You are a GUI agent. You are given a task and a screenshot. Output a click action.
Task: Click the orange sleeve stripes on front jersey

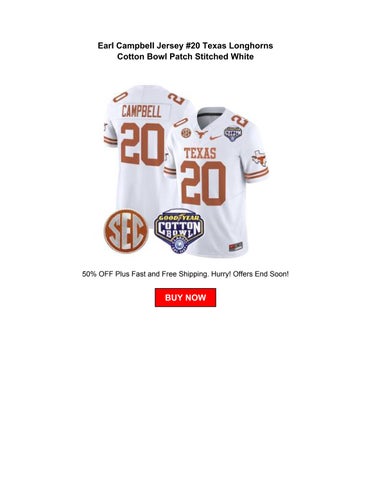[257, 173]
